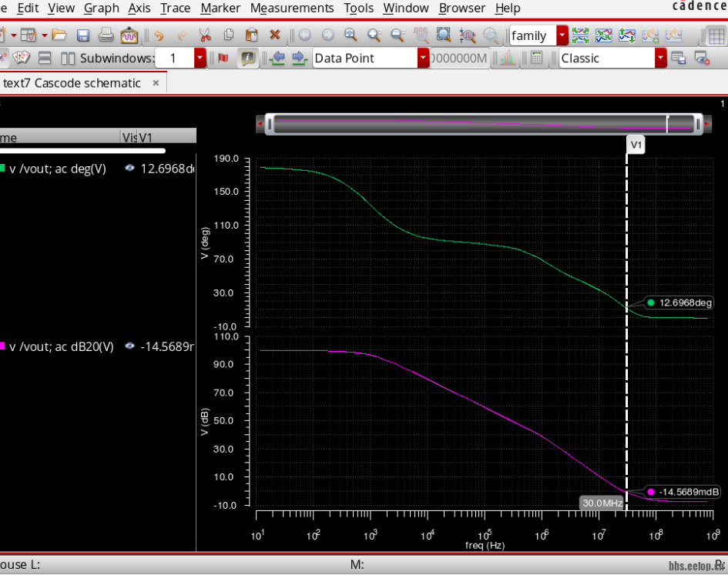Open the Subwindows count dropdown
This screenshot has width=728, height=575.
200,58
